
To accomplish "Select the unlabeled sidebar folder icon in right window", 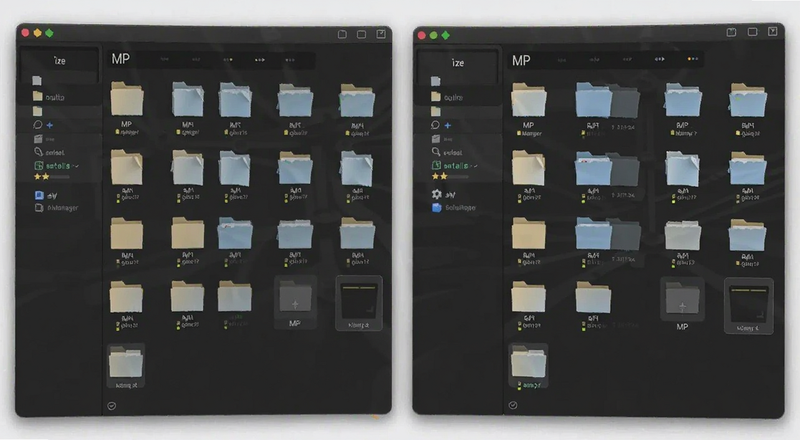I will click(435, 111).
